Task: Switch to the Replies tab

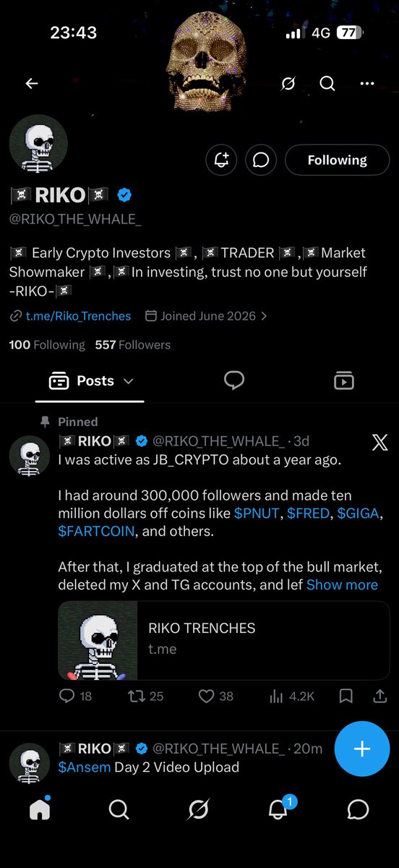Action: (x=234, y=380)
